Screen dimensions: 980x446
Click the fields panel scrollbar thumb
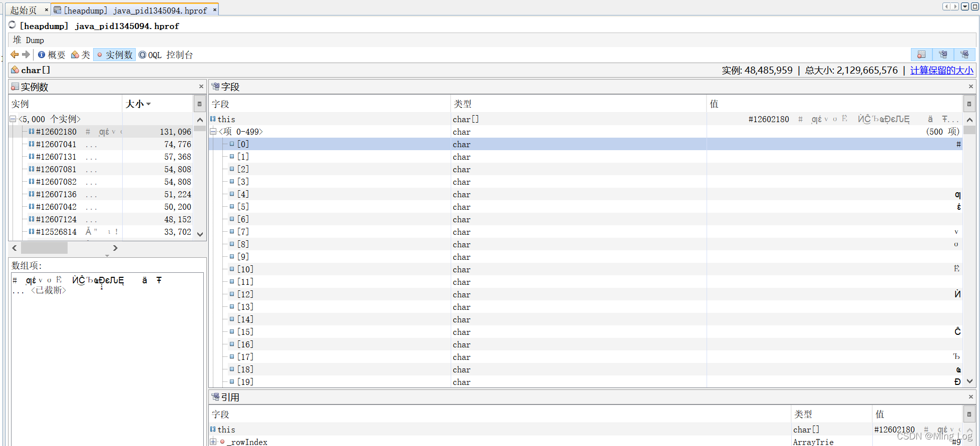click(x=969, y=130)
